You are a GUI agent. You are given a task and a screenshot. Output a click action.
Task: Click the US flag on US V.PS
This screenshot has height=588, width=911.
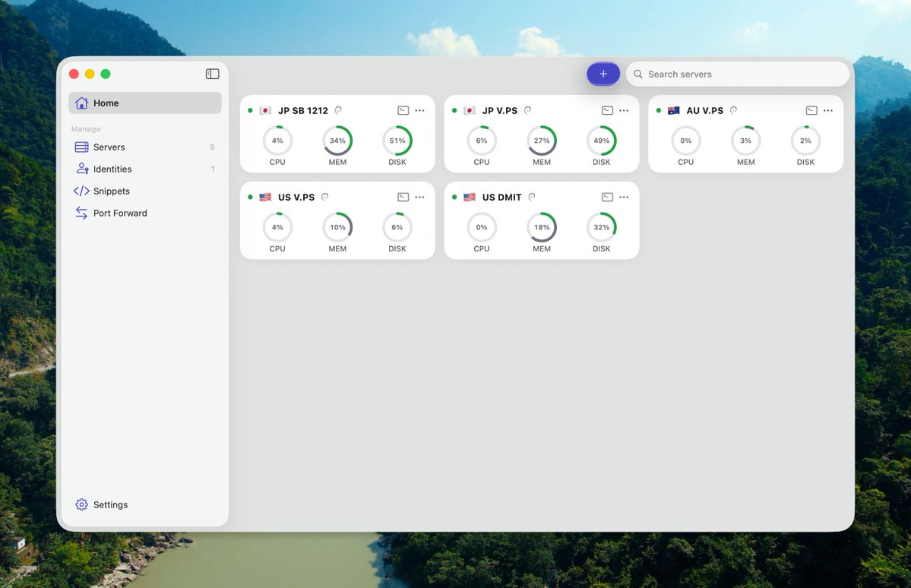[265, 197]
